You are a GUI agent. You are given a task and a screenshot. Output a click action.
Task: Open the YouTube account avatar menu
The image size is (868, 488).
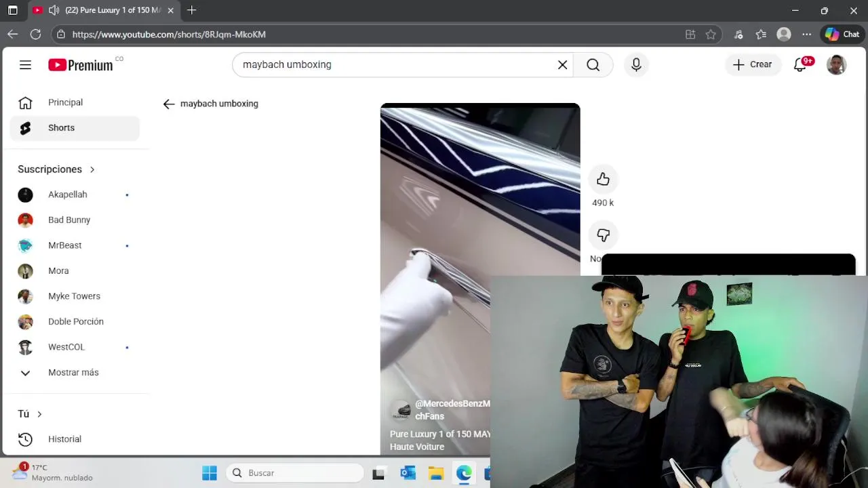(x=836, y=64)
